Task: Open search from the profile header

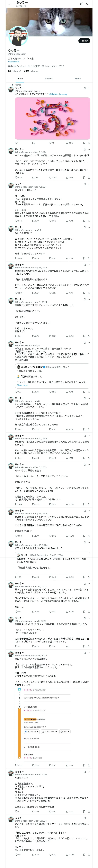Action: tap(88, 4)
